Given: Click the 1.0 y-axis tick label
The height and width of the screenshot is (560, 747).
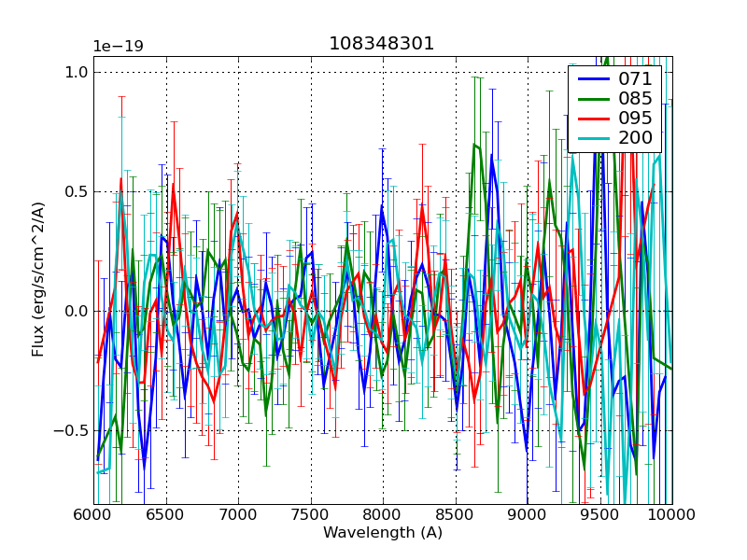Looking at the screenshot, I should 77,73.
